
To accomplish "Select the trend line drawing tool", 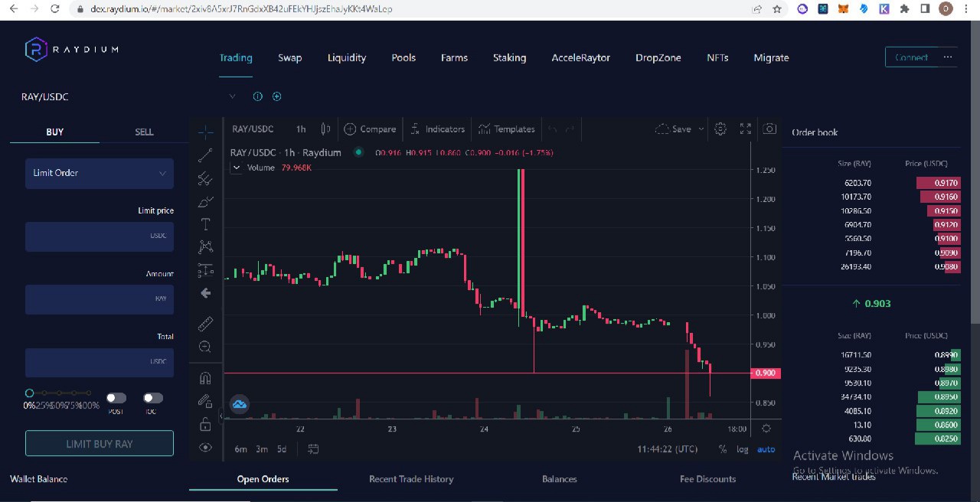I will click(x=205, y=155).
